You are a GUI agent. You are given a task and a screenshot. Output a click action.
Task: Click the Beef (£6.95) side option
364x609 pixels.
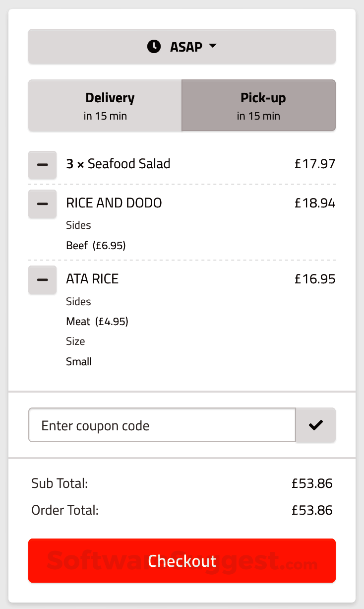click(x=96, y=245)
